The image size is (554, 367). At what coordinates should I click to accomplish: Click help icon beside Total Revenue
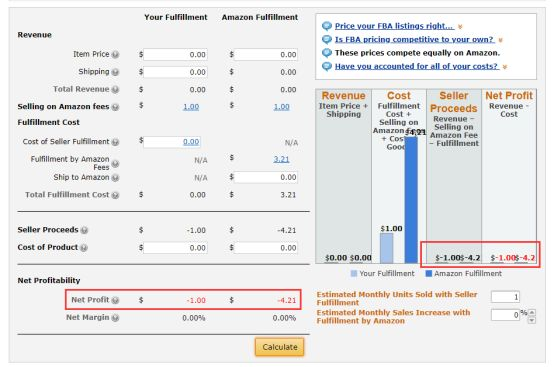(x=115, y=90)
